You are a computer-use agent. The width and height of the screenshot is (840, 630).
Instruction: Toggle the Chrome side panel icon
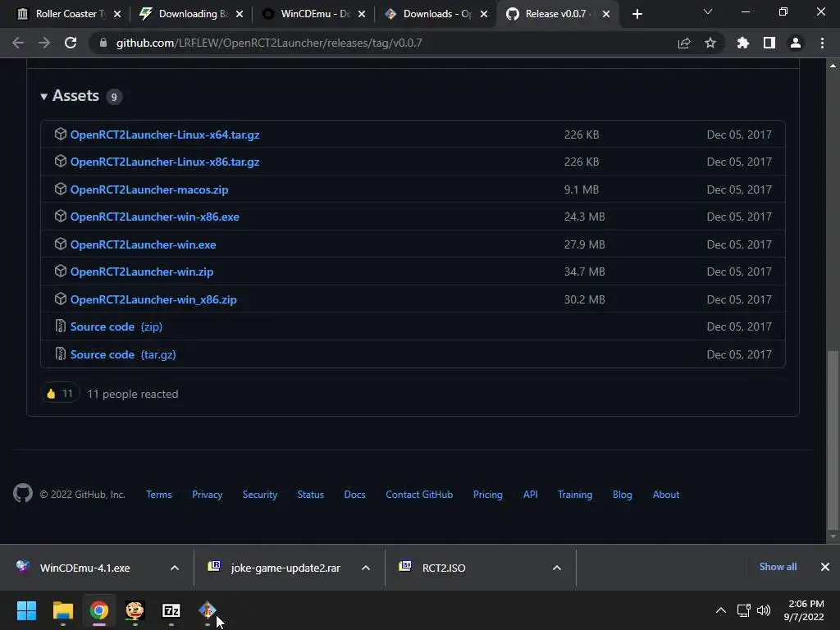point(769,43)
